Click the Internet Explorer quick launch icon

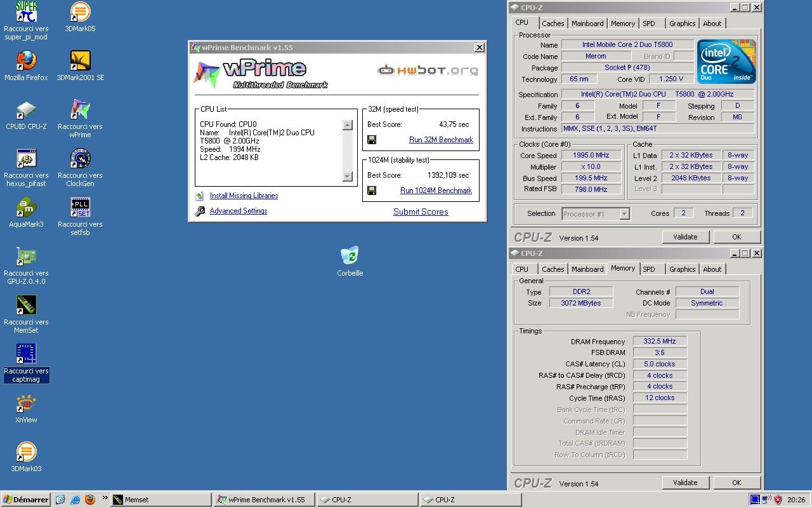(x=75, y=500)
